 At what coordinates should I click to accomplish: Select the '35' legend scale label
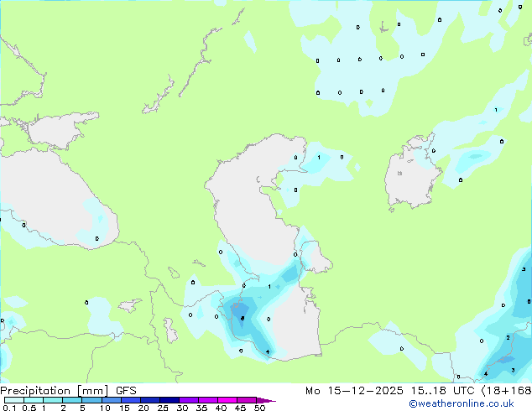[201, 408]
